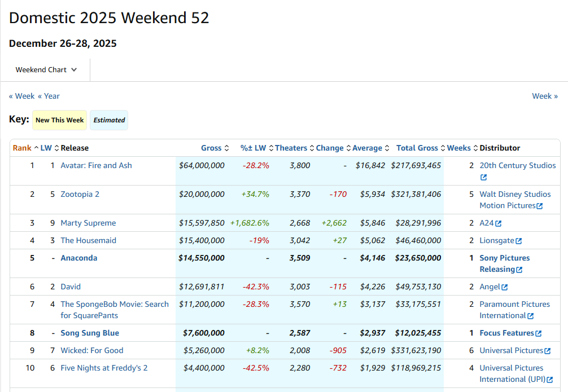This screenshot has height=392, width=568.
Task: Click external link icon after Walt Disney Studios
Action: (539, 206)
